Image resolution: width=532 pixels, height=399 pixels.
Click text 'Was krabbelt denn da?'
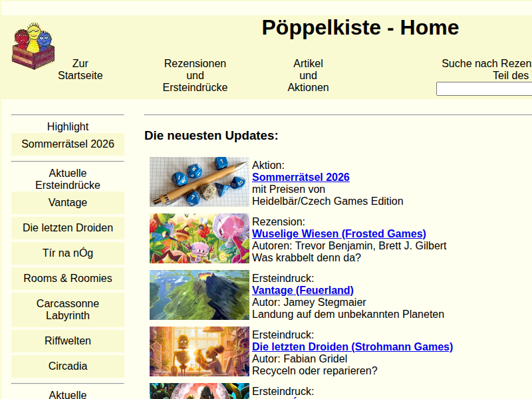click(x=307, y=258)
